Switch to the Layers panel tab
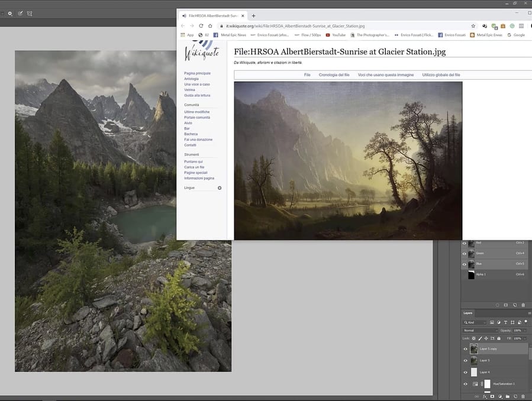The width and height of the screenshot is (532, 401). [468, 313]
